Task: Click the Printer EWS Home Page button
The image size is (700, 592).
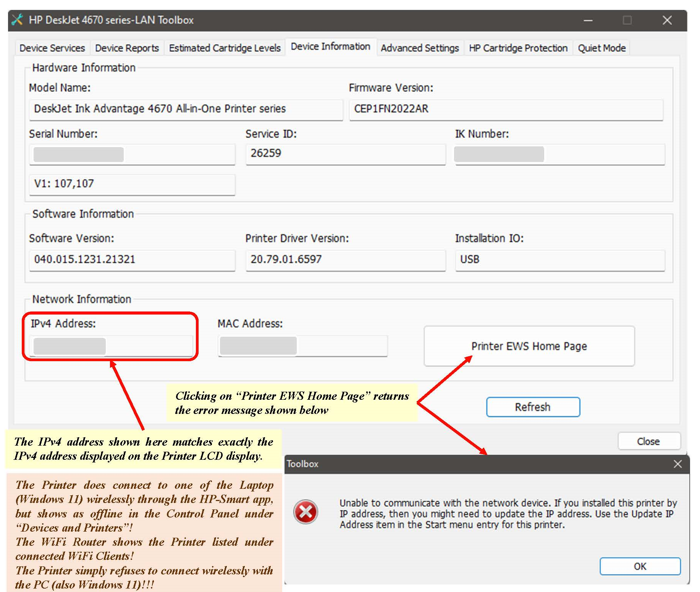Action: coord(529,346)
